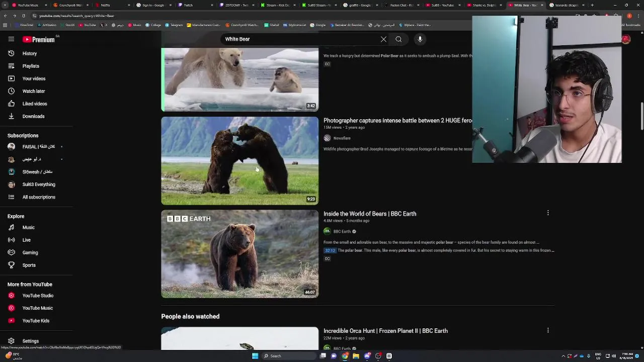Image resolution: width=644 pixels, height=362 pixels.
Task: Open the Wplace bookmark
Action: (x=415, y=25)
